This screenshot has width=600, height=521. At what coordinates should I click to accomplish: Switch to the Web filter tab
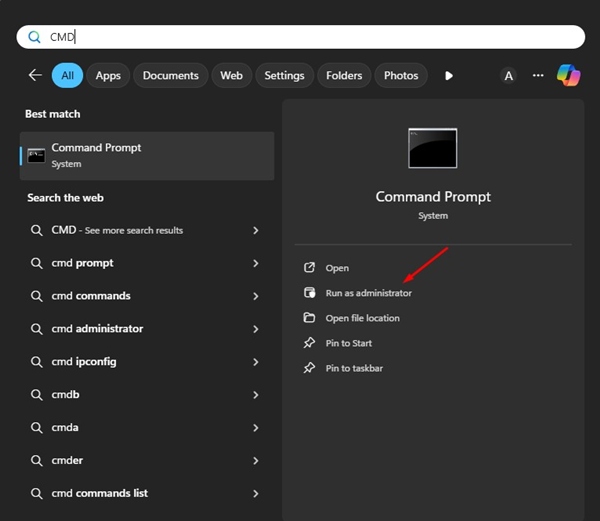click(x=232, y=75)
